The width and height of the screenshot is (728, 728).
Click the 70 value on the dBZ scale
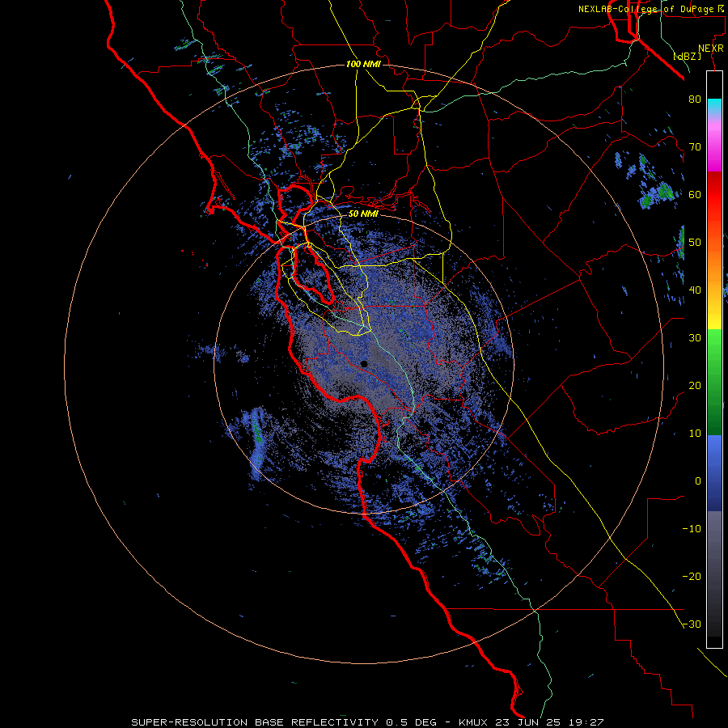pyautogui.click(x=695, y=146)
